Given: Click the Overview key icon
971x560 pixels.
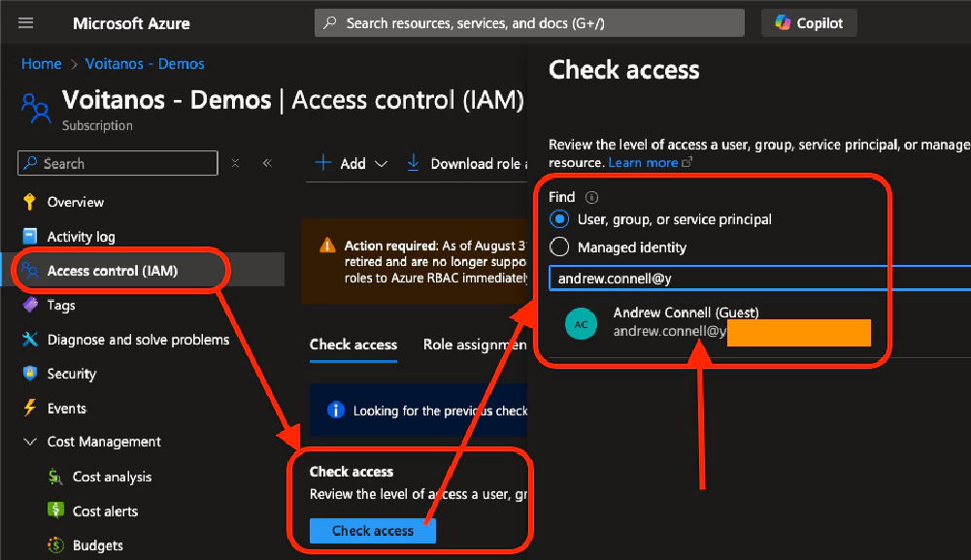Looking at the screenshot, I should (29, 202).
